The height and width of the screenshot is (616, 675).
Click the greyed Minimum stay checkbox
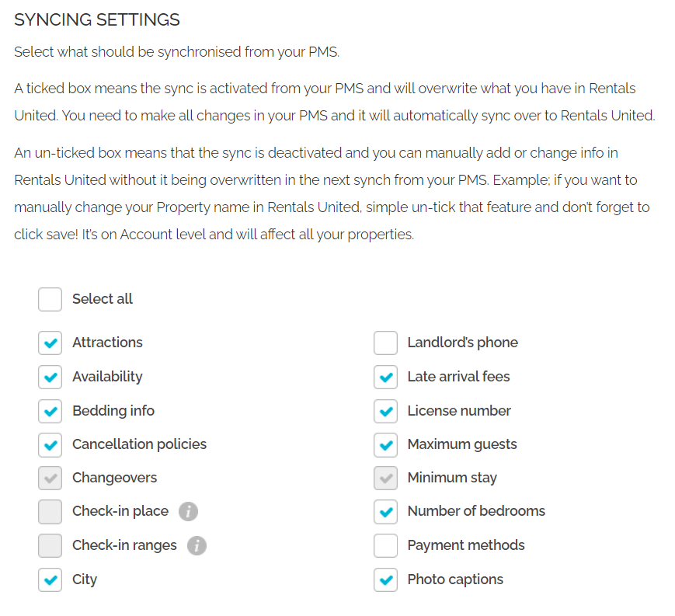[x=385, y=479]
